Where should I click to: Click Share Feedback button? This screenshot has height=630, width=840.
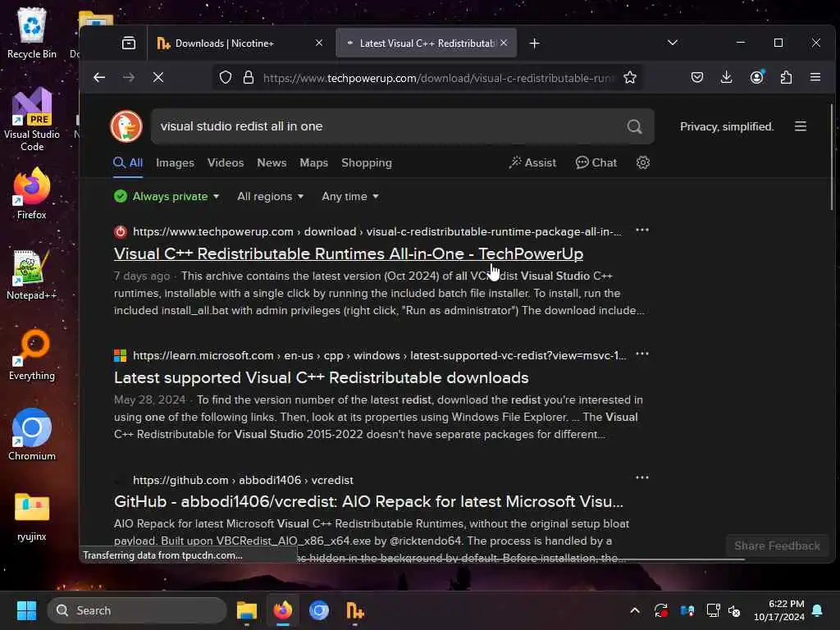coord(777,546)
